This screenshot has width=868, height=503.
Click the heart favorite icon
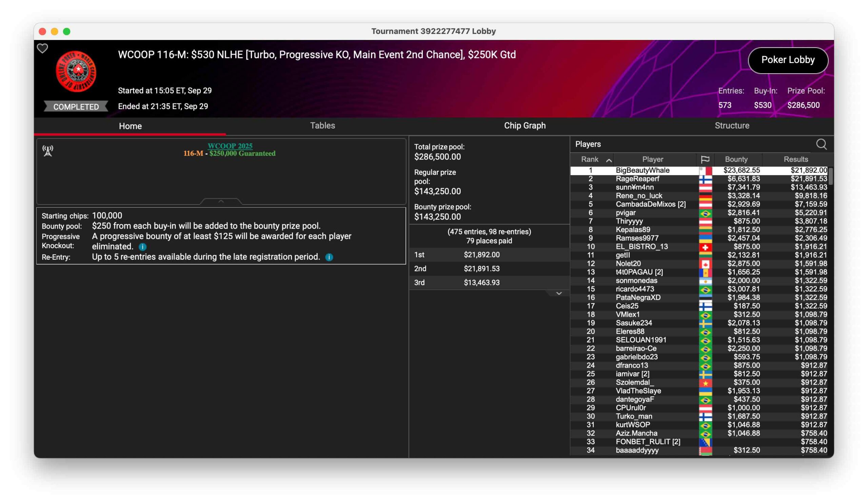tap(42, 48)
